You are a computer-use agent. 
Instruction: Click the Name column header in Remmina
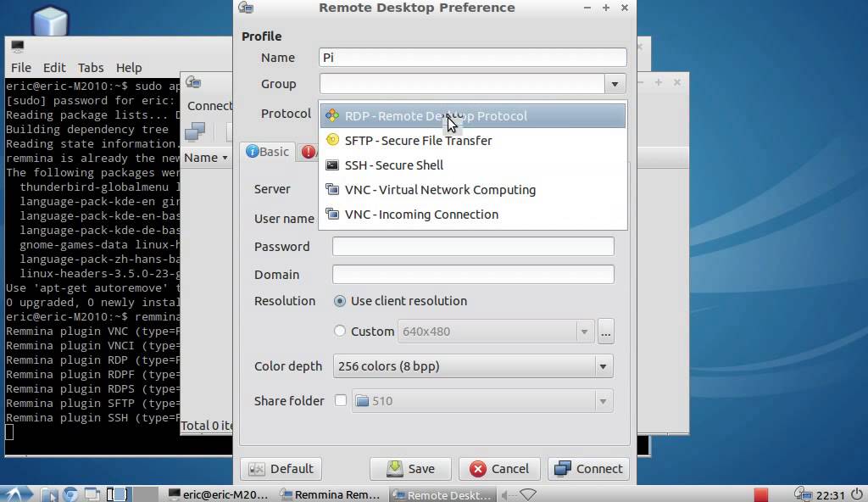click(206, 158)
